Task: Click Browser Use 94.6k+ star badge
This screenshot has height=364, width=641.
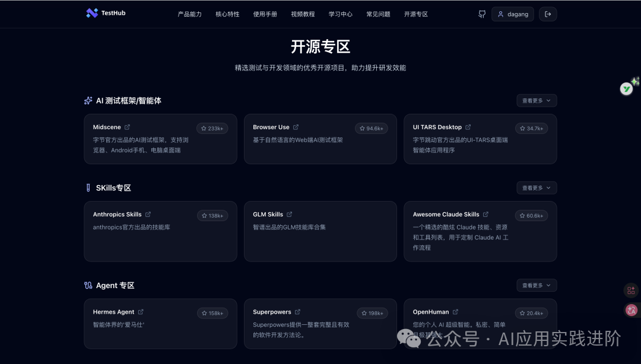Action: click(371, 128)
